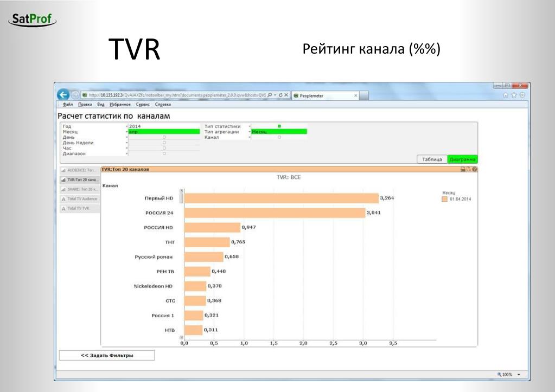Click the refresh icon in address bar
555x392 pixels.
pos(280,95)
